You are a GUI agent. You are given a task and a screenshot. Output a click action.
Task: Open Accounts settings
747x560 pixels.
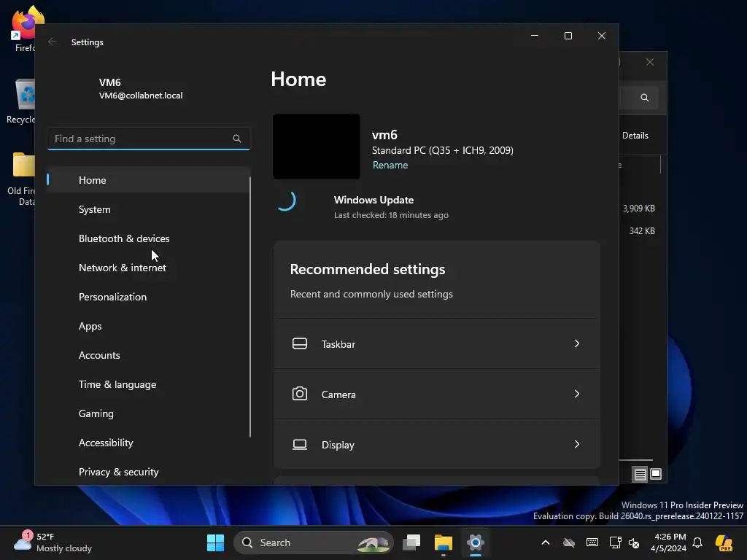(148, 355)
